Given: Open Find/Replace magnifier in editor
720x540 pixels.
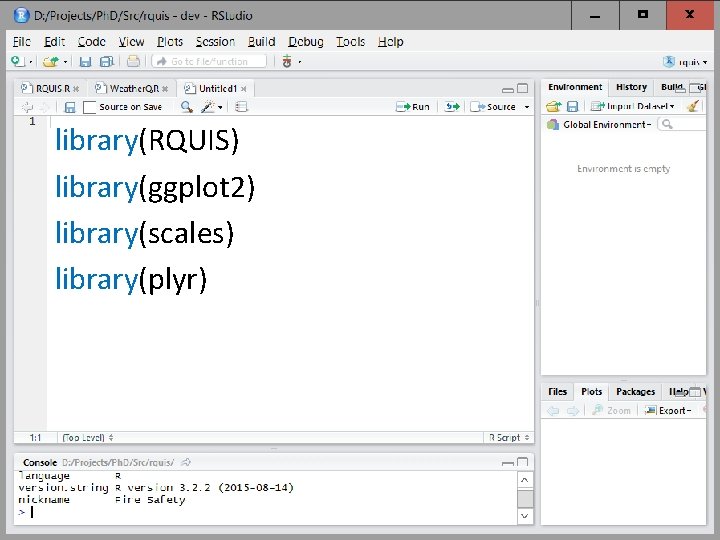Looking at the screenshot, I should click(186, 107).
